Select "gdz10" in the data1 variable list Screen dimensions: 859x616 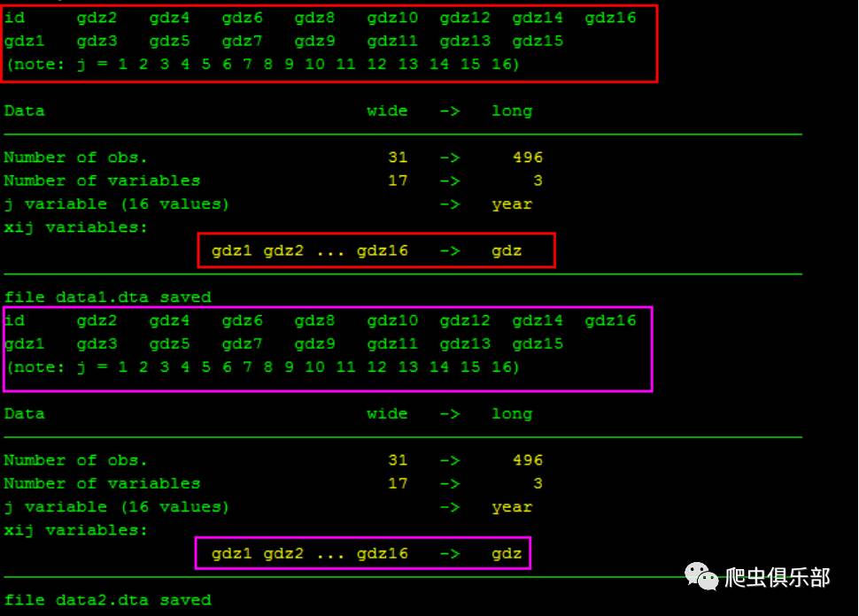392,18
